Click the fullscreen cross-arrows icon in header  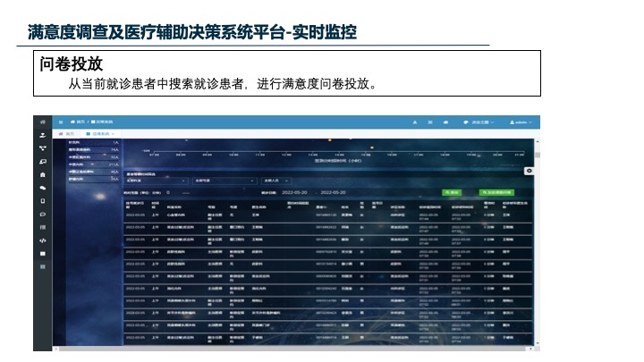coord(430,122)
